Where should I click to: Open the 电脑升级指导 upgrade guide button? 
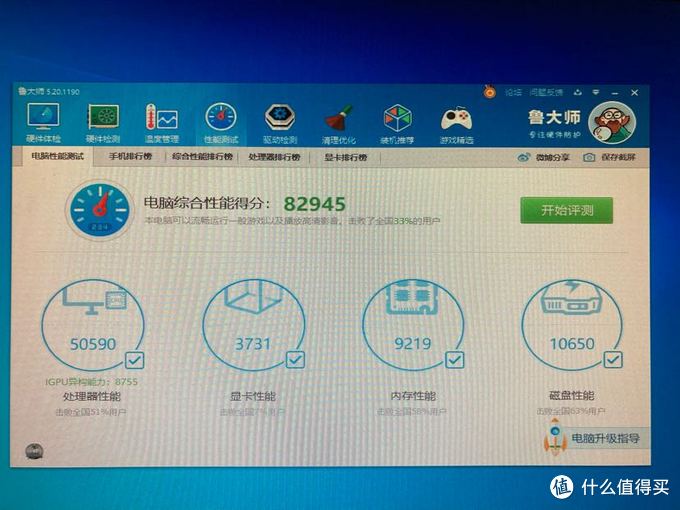coord(605,438)
